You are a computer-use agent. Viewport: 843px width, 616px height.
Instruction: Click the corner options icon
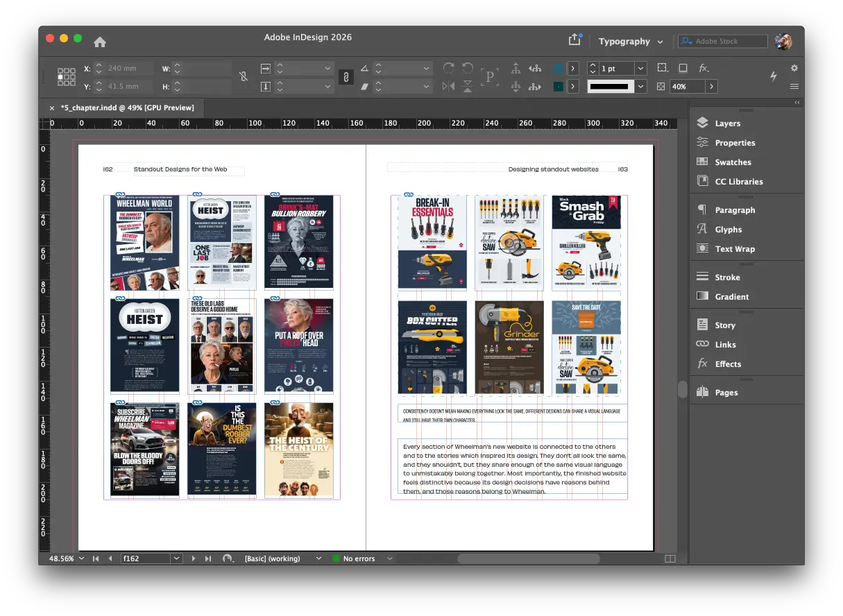(663, 68)
